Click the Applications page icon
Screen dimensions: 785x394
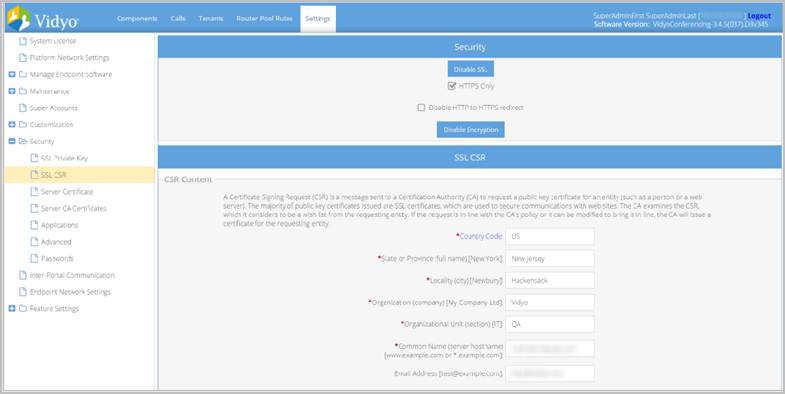pos(34,225)
